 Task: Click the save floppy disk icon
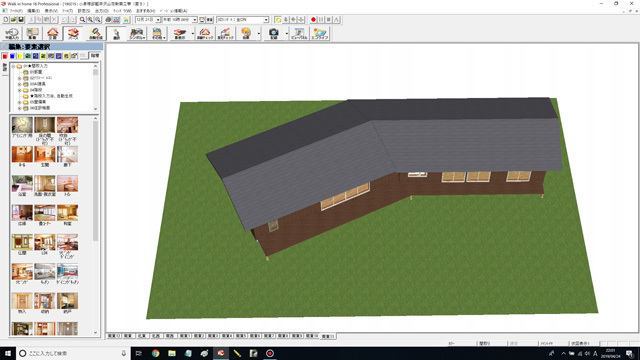(21, 20)
